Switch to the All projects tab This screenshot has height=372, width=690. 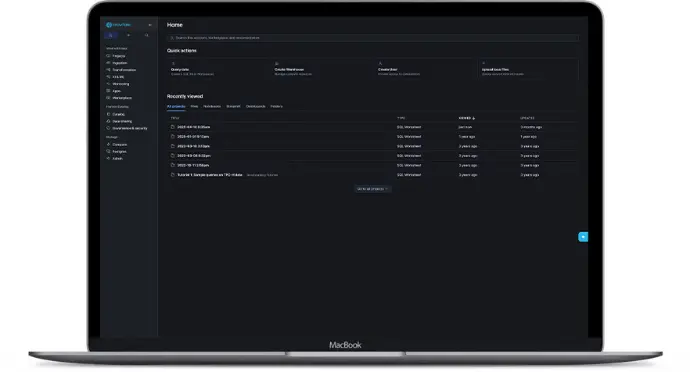pyautogui.click(x=176, y=107)
